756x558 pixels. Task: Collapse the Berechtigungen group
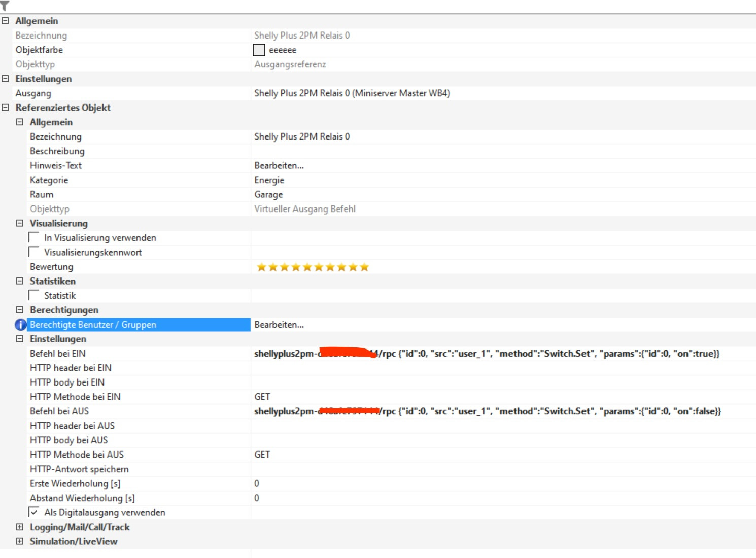[x=20, y=310]
